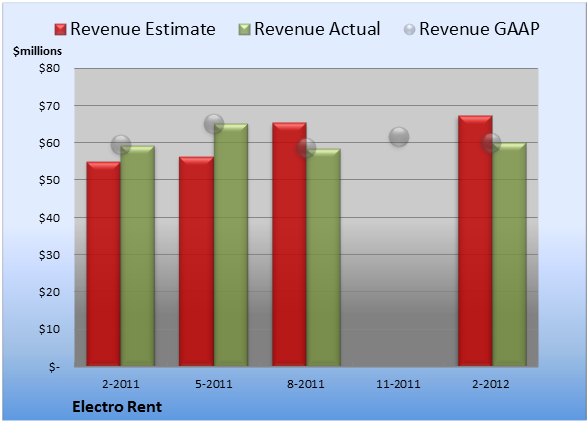Screen dimensions: 588x422
Task: Click the GAAP sphere marker for 11-2011
Action: [399, 137]
